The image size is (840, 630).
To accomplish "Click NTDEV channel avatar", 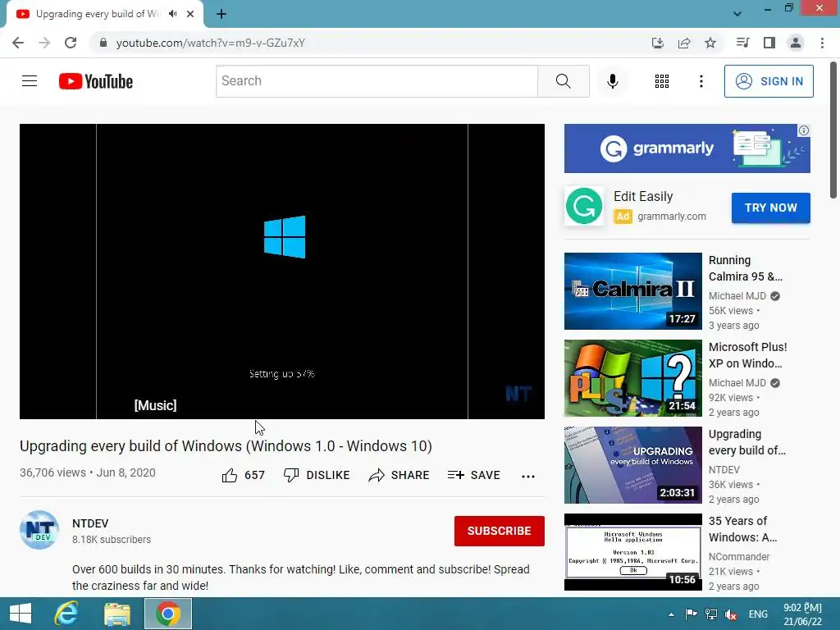I will click(39, 531).
